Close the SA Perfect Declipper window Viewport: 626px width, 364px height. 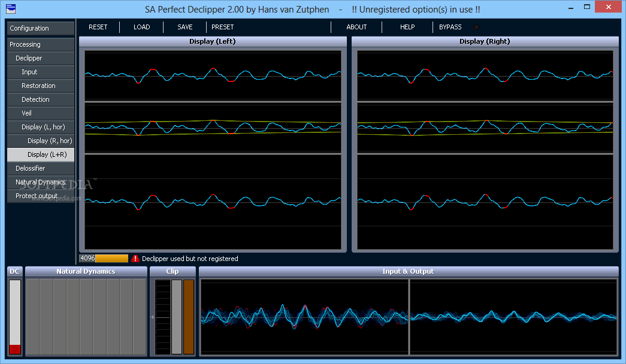pos(609,7)
